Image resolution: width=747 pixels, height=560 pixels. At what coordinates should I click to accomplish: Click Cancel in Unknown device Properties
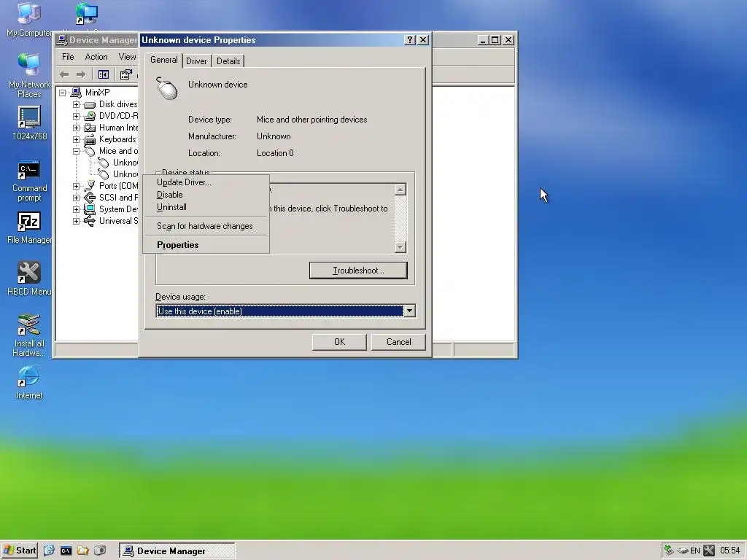(398, 342)
